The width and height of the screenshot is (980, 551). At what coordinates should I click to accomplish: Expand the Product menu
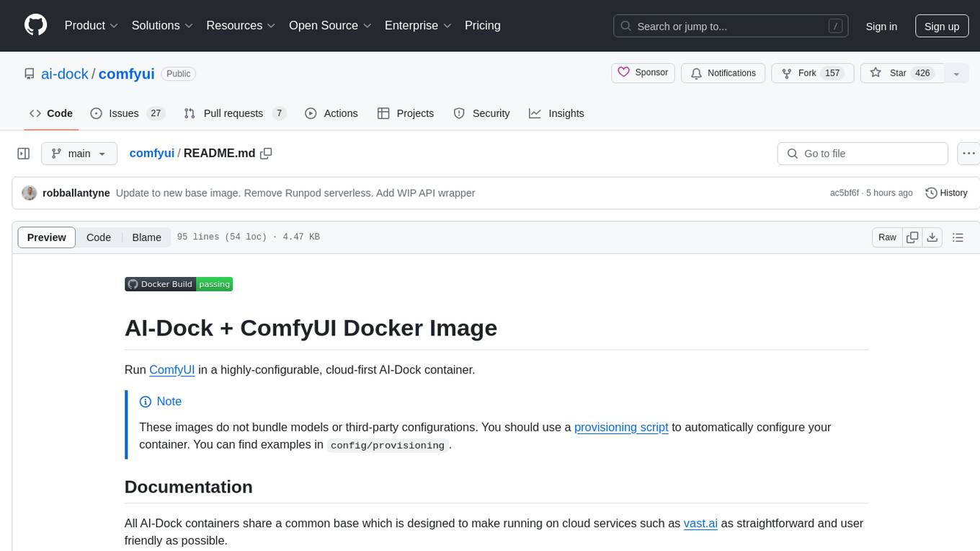(92, 25)
